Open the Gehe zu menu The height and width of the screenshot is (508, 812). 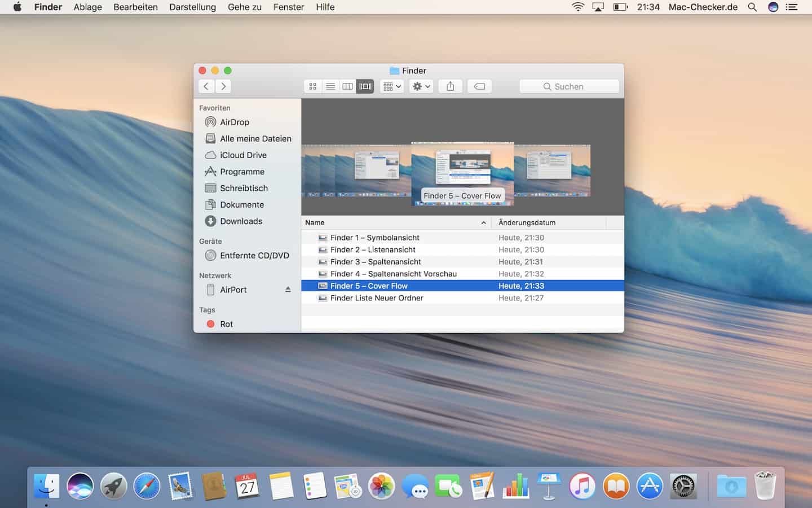245,7
